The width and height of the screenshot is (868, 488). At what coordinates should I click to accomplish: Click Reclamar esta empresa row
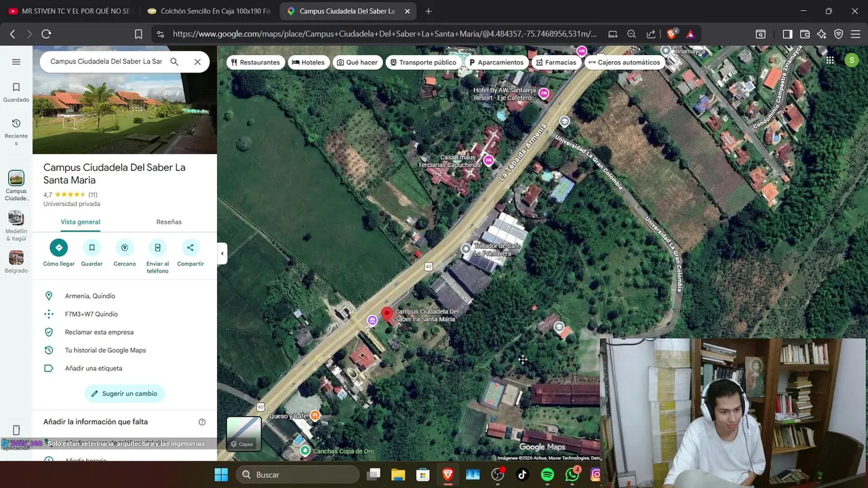pyautogui.click(x=125, y=332)
